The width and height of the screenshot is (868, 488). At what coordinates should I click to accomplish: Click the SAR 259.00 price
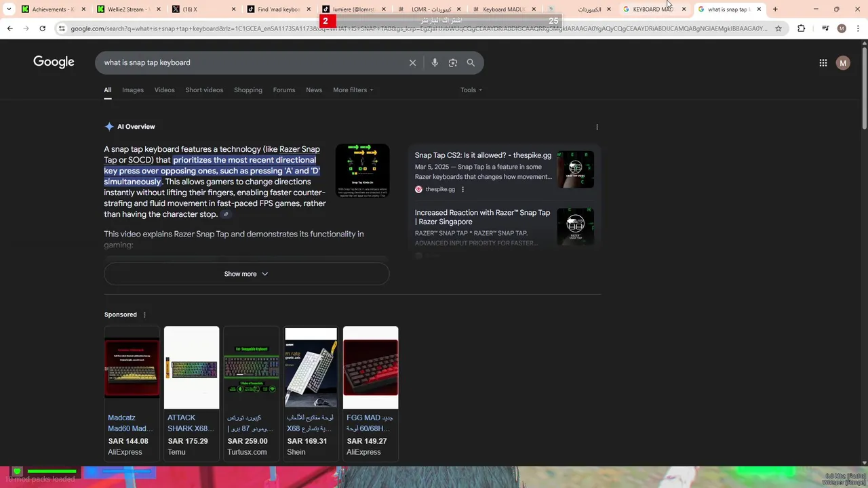pyautogui.click(x=248, y=441)
